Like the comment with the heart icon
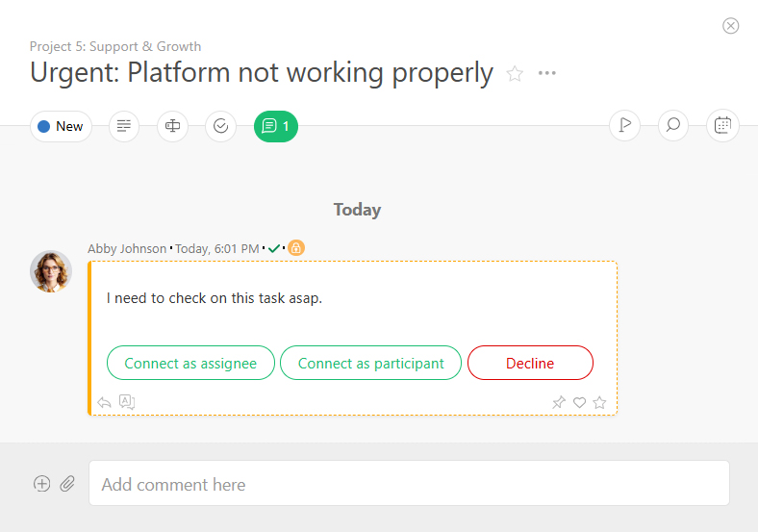 pos(579,403)
